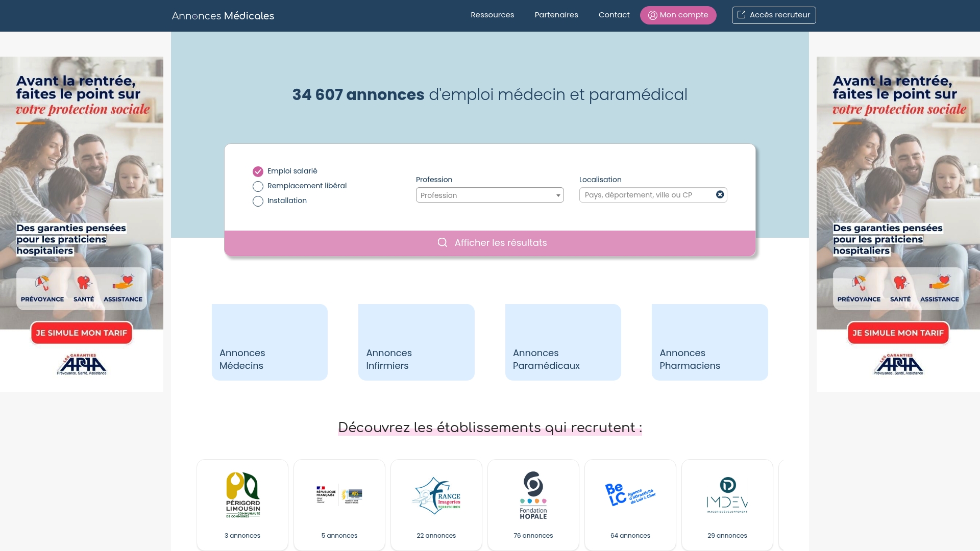Open the Périgord Limousin establishment logo
The height and width of the screenshot is (551, 980).
click(x=243, y=494)
